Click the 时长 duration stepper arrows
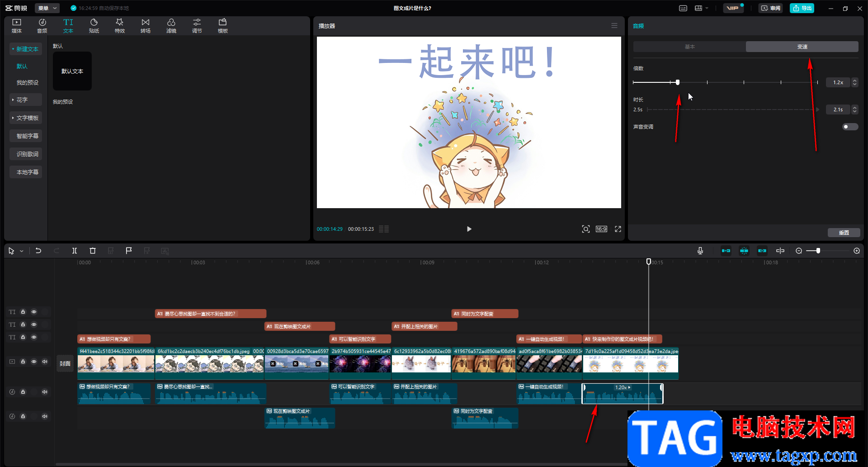The image size is (868, 467). click(854, 110)
